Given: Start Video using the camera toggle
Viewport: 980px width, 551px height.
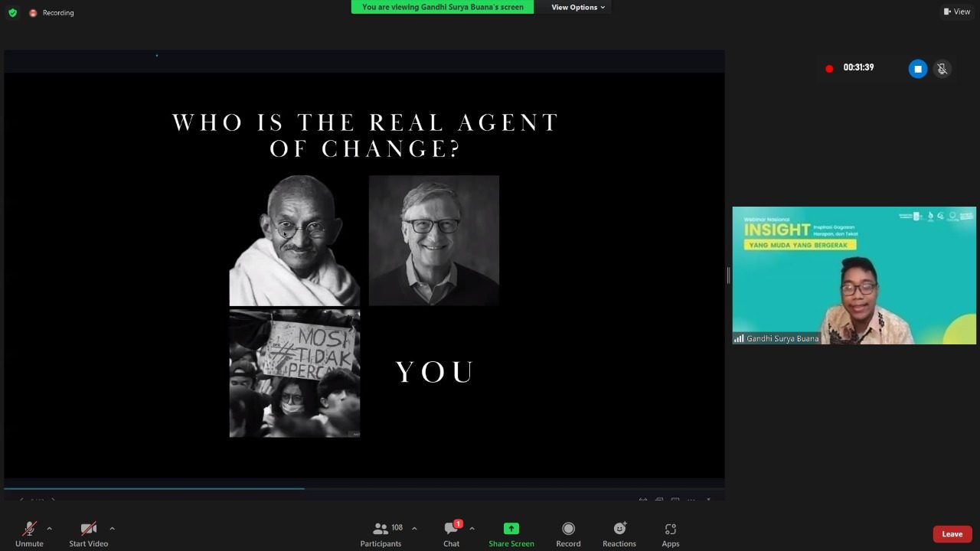Looking at the screenshot, I should tap(89, 533).
